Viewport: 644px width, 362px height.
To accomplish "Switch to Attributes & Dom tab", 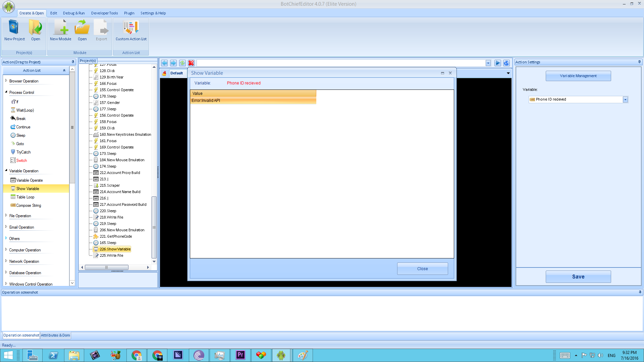I will [x=55, y=335].
